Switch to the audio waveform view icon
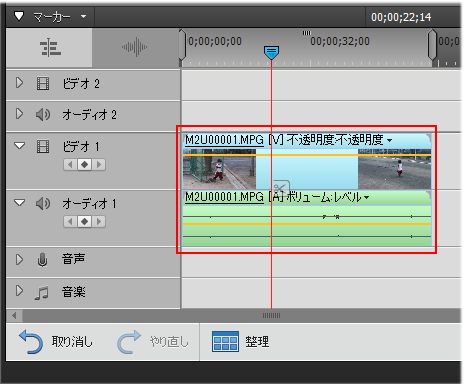The image size is (464, 384). (135, 47)
